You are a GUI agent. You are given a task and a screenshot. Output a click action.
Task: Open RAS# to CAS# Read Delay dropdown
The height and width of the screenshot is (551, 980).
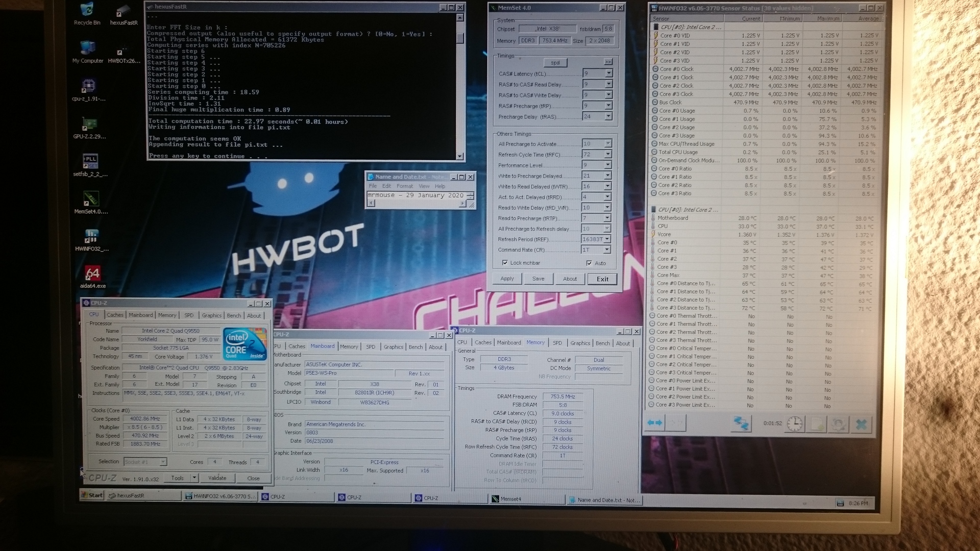pyautogui.click(x=608, y=84)
